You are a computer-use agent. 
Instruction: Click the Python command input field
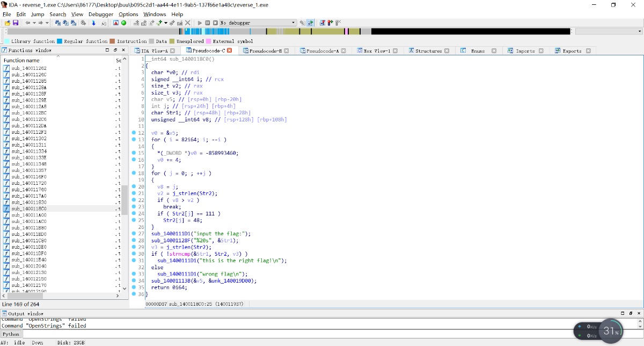332,334
